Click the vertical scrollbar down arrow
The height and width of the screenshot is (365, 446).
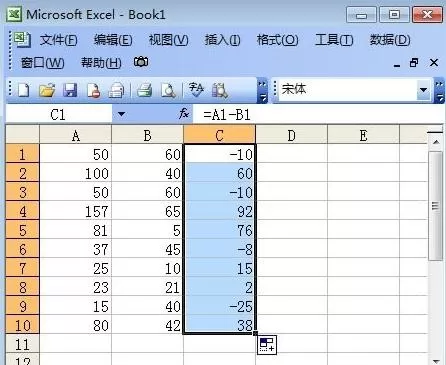click(x=436, y=361)
